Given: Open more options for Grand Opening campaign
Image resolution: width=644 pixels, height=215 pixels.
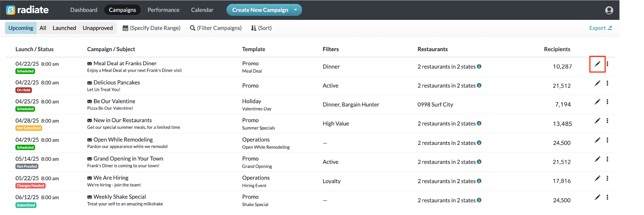Looking at the screenshot, I should [x=607, y=159].
